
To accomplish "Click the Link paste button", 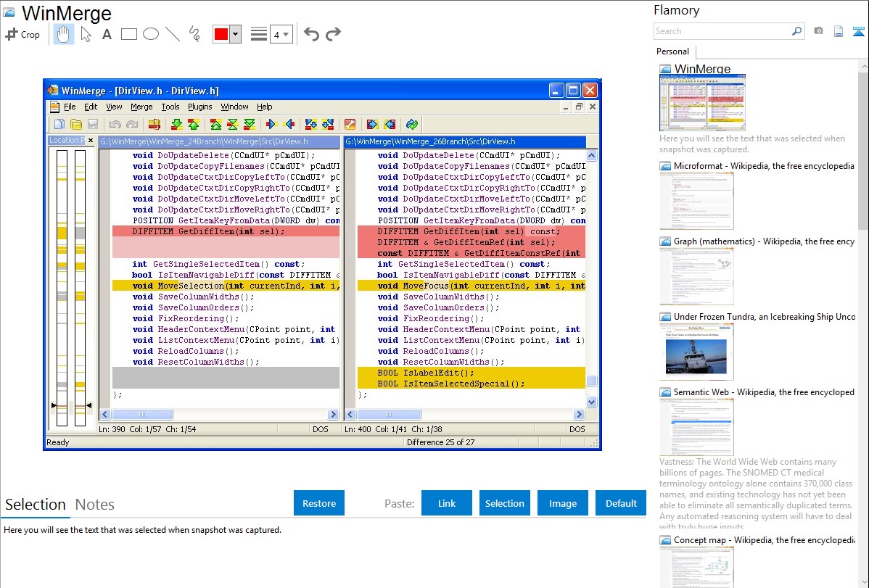I will tap(447, 503).
